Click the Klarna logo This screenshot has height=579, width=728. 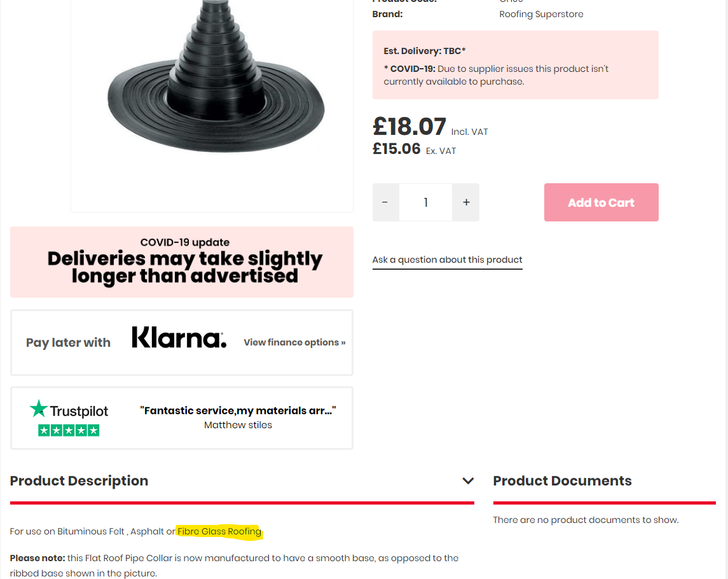click(179, 338)
